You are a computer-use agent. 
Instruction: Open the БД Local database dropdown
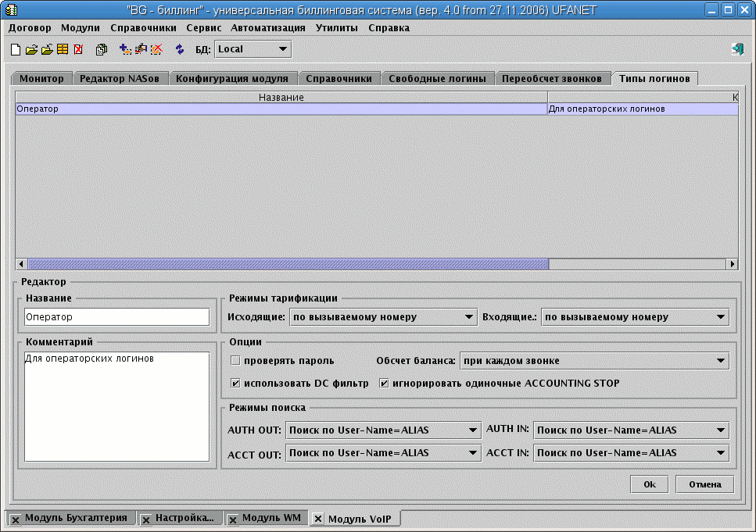252,49
